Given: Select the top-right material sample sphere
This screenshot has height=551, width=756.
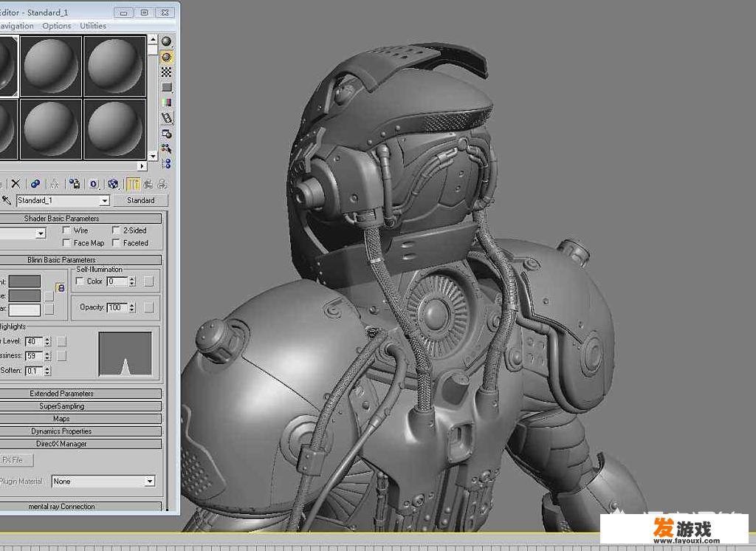Looking at the screenshot, I should tap(114, 66).
